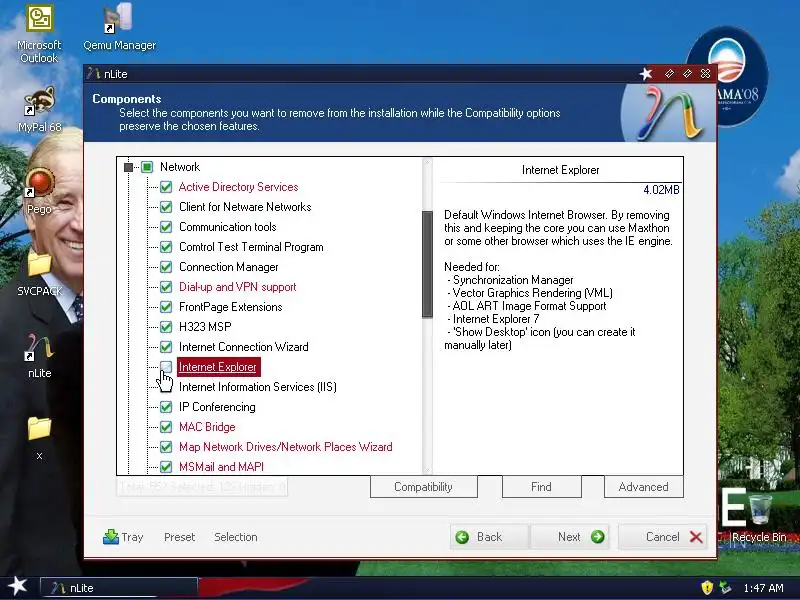
Task: Toggle FrontPage Extensions checkbox
Action: click(x=166, y=307)
